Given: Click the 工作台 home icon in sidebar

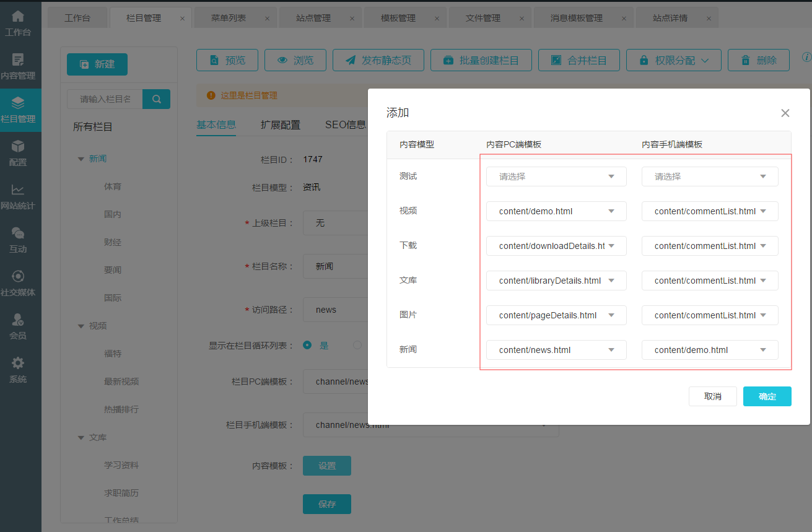Looking at the screenshot, I should 19,23.
